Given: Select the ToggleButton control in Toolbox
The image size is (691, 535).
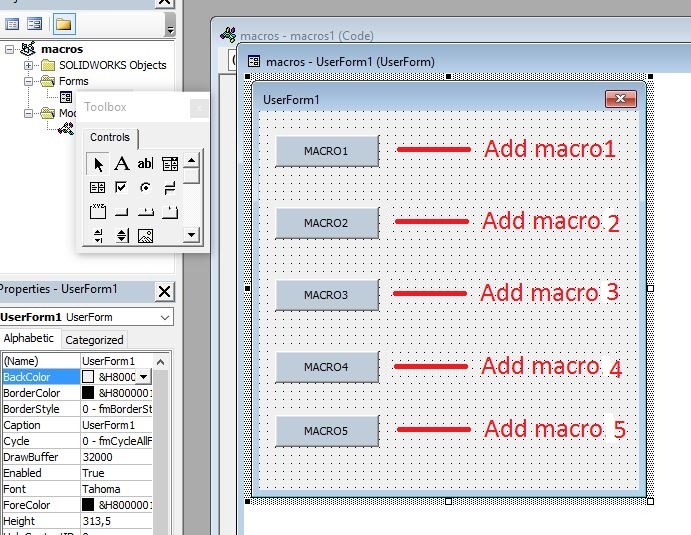Looking at the screenshot, I should point(170,188).
